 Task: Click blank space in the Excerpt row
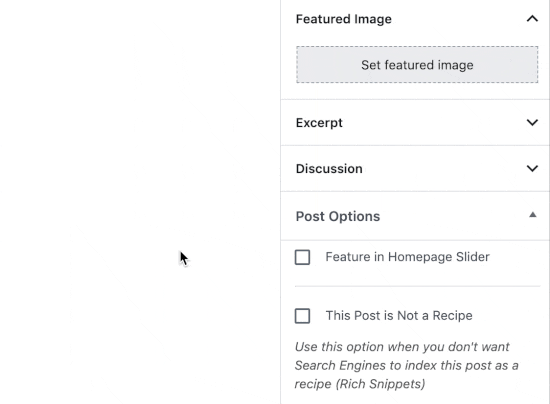[x=435, y=123]
